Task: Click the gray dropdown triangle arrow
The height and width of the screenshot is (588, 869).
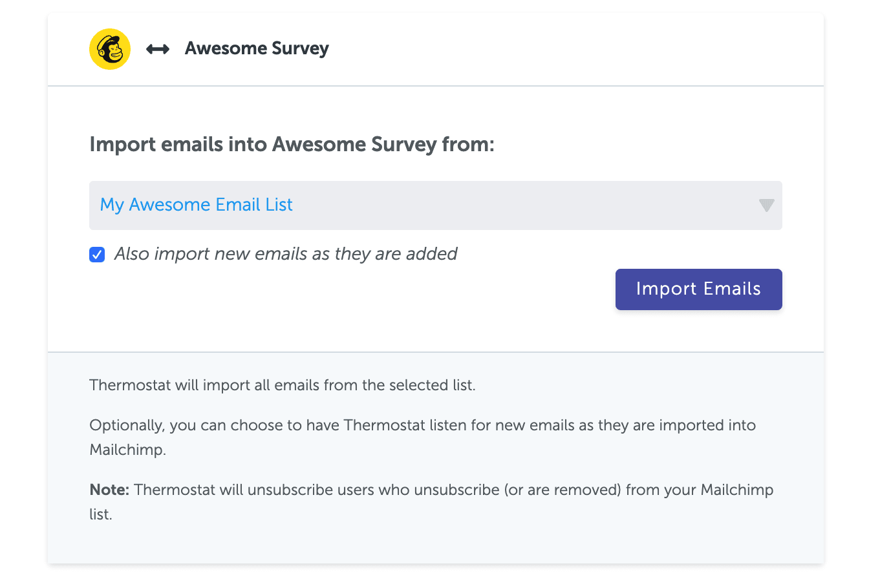Action: tap(766, 205)
